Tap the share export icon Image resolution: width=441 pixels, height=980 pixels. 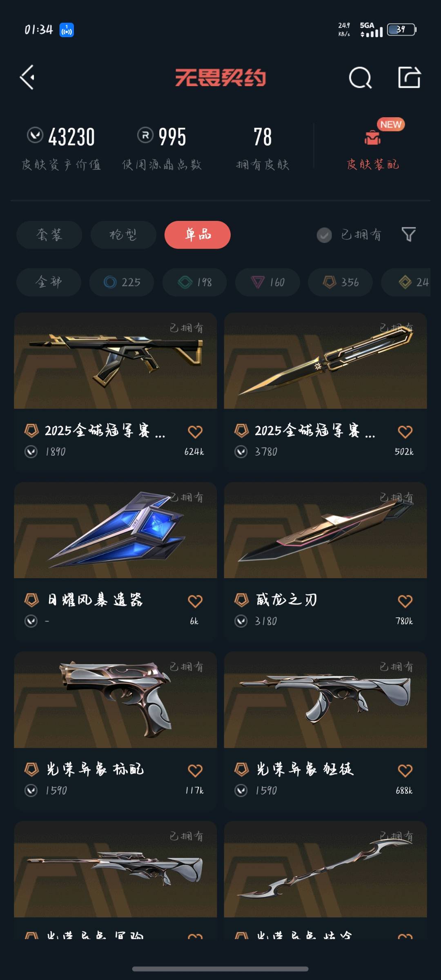pyautogui.click(x=409, y=77)
